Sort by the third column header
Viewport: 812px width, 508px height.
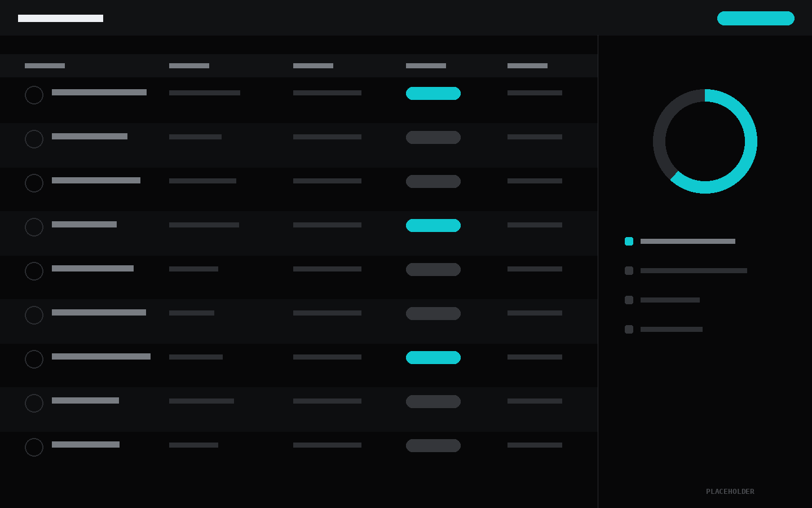313,65
